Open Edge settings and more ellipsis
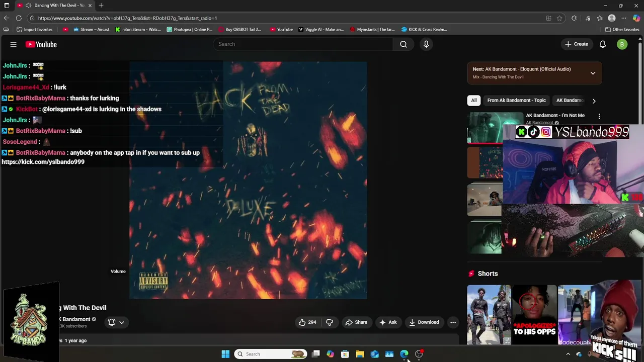This screenshot has width=644, height=362. [624, 18]
